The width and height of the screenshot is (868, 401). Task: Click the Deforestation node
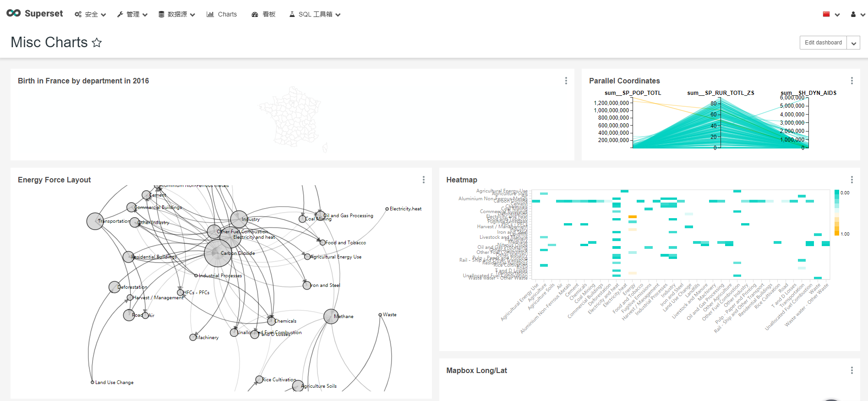click(x=115, y=287)
